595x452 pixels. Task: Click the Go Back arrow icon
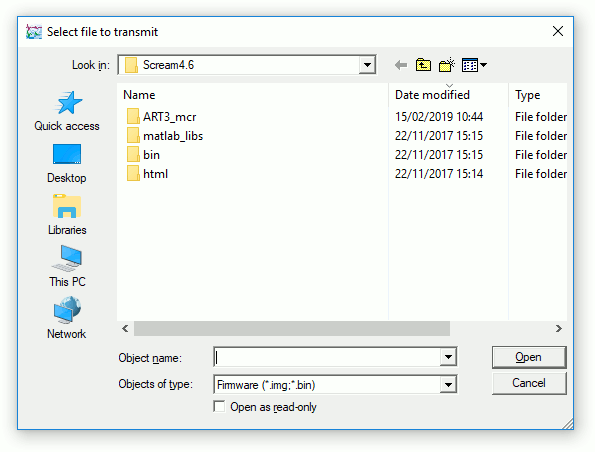tap(401, 65)
